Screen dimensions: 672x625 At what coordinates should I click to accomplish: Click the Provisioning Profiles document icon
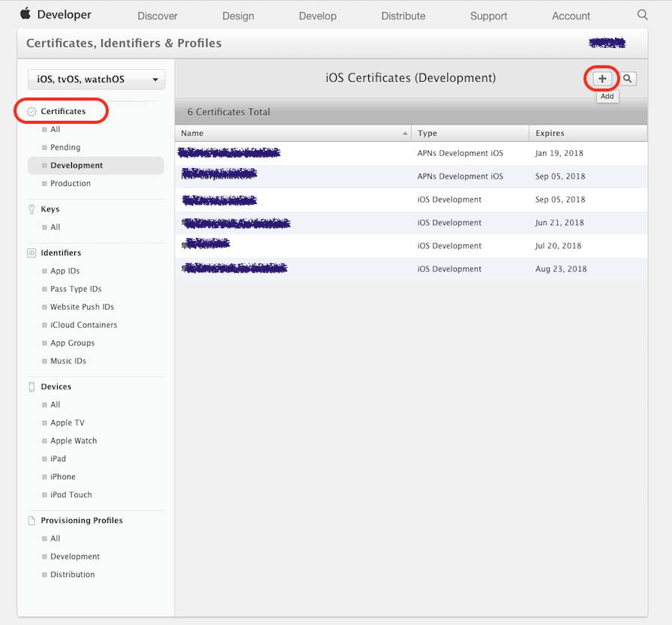(x=31, y=521)
